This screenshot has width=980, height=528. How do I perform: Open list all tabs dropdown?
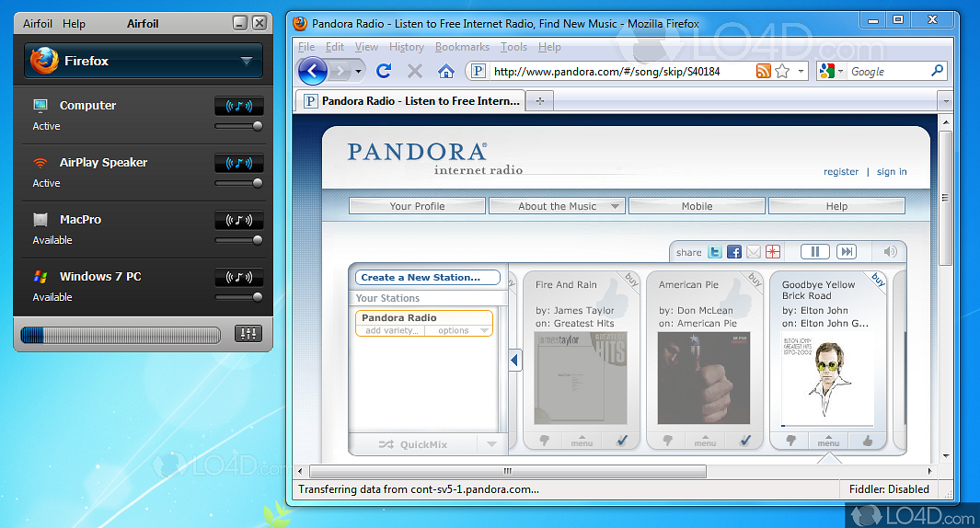pos(946,100)
